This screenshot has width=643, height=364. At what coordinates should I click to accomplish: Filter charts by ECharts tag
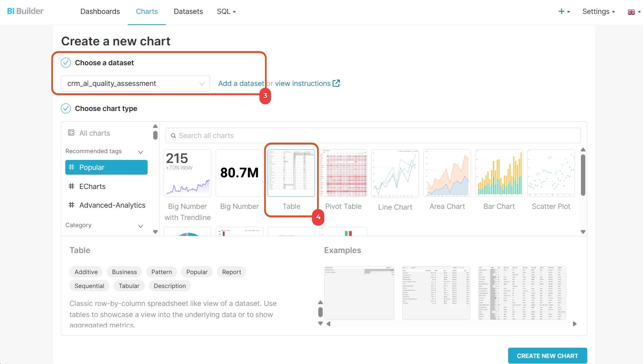[x=92, y=187]
